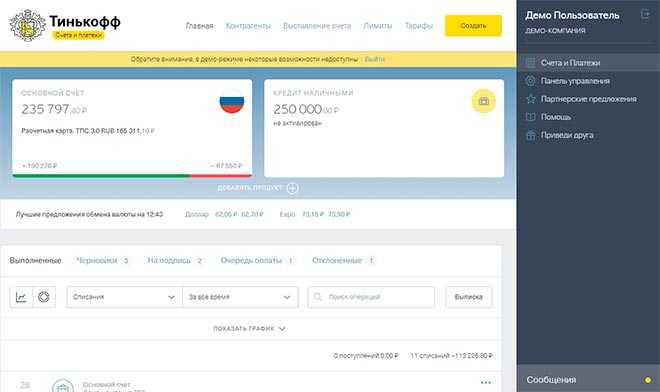Open Контрагенты menu item
The height and width of the screenshot is (392, 660).
[248, 26]
